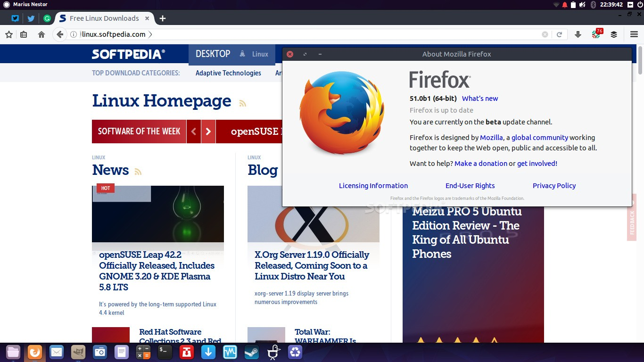Click the Softpedia logo
644x362 pixels.
pos(128,54)
